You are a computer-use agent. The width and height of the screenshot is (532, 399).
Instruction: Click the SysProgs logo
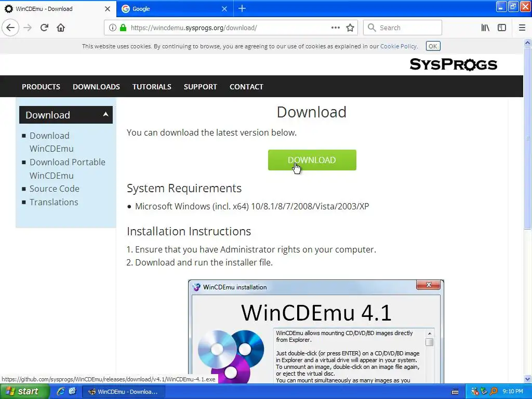click(453, 64)
